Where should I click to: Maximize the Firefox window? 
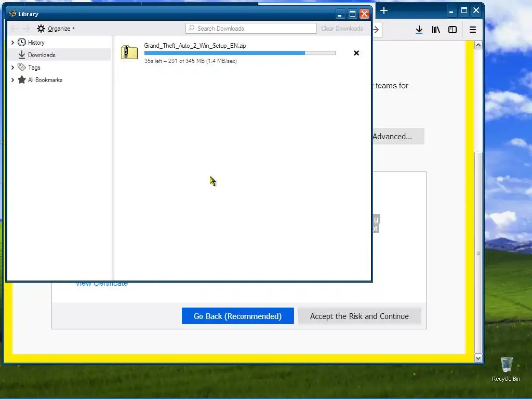tap(464, 10)
